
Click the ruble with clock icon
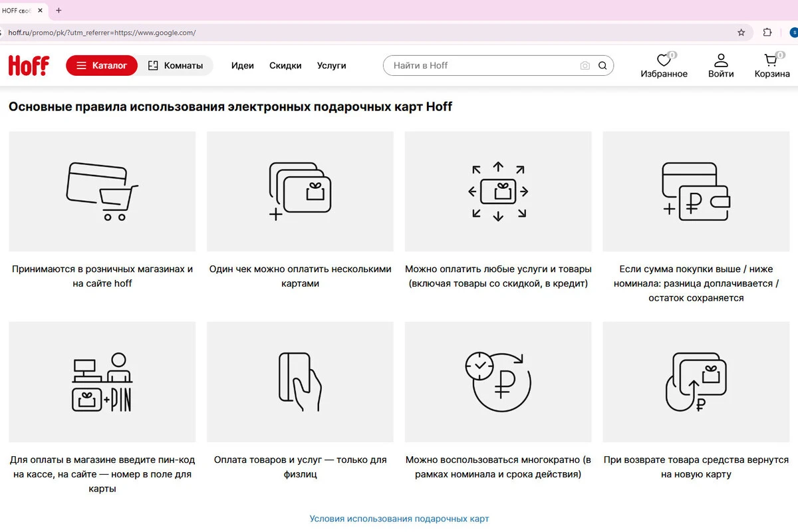[498, 382]
